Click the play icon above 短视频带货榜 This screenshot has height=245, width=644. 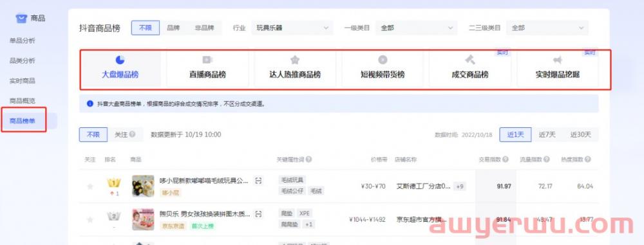(383, 60)
